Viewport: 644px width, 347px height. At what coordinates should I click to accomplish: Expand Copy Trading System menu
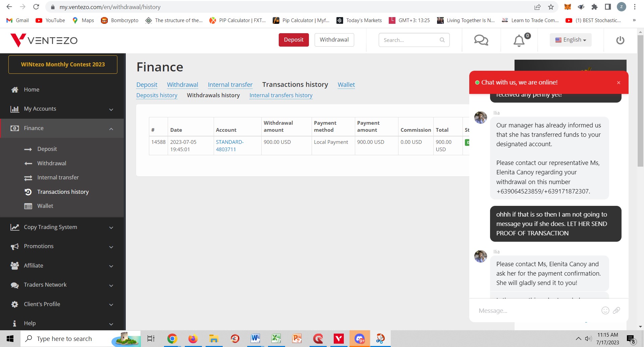(62, 227)
